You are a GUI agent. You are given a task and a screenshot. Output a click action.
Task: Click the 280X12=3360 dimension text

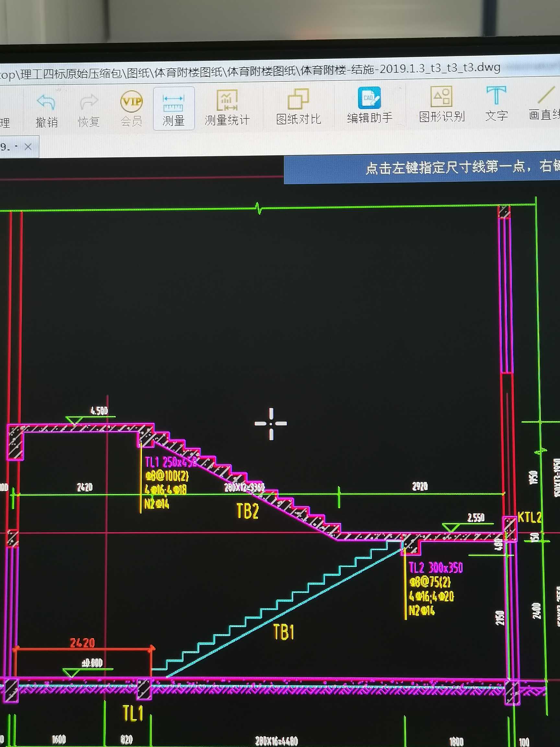[244, 487]
